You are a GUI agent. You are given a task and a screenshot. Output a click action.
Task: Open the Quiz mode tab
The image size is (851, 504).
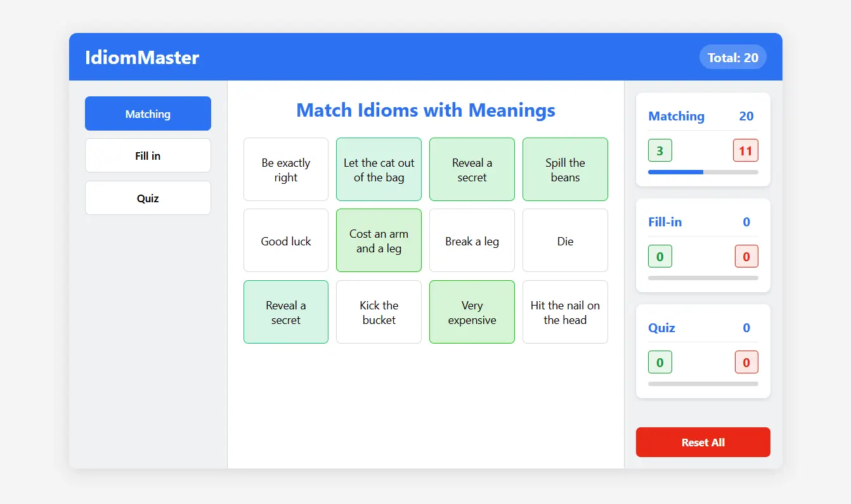pyautogui.click(x=148, y=198)
